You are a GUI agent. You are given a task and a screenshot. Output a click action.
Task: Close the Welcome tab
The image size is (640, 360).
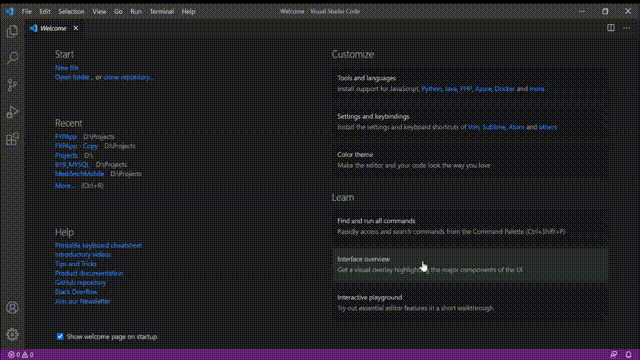[x=76, y=28]
